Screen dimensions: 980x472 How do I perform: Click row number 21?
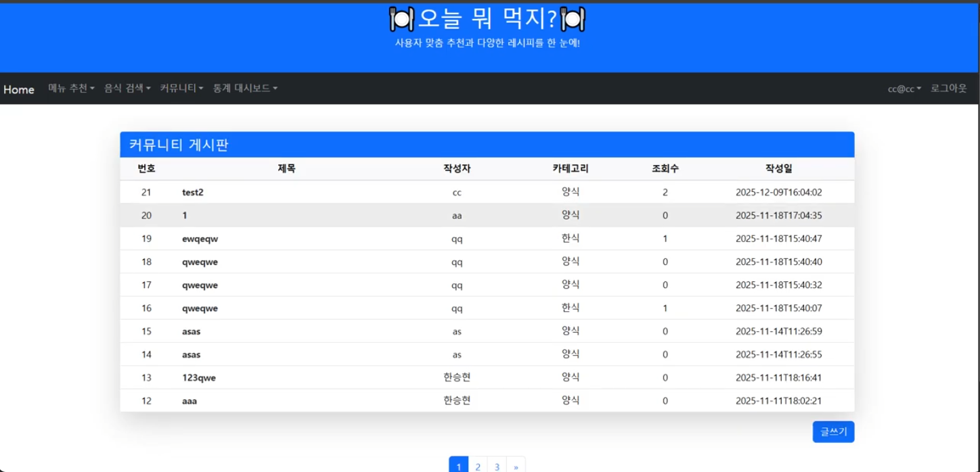(146, 193)
